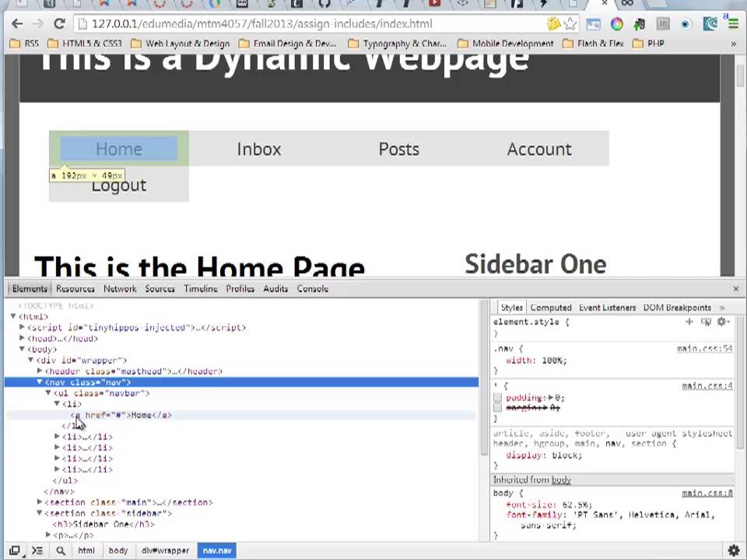The height and width of the screenshot is (560, 747).
Task: Click the Account navigation link
Action: pos(538,149)
